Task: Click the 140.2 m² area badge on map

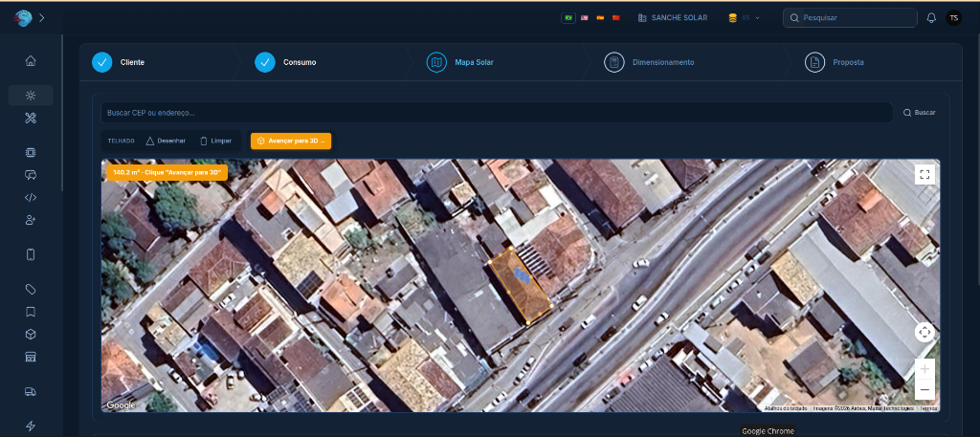Action: [167, 172]
